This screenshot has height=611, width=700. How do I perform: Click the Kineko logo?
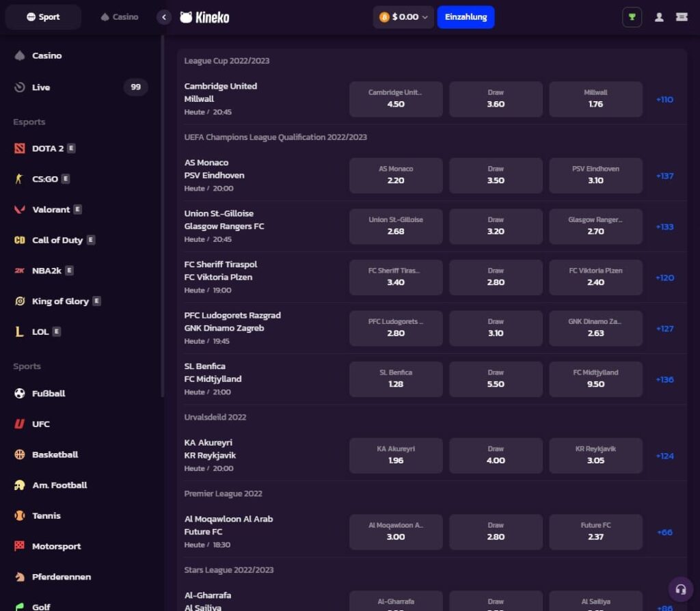click(x=204, y=17)
